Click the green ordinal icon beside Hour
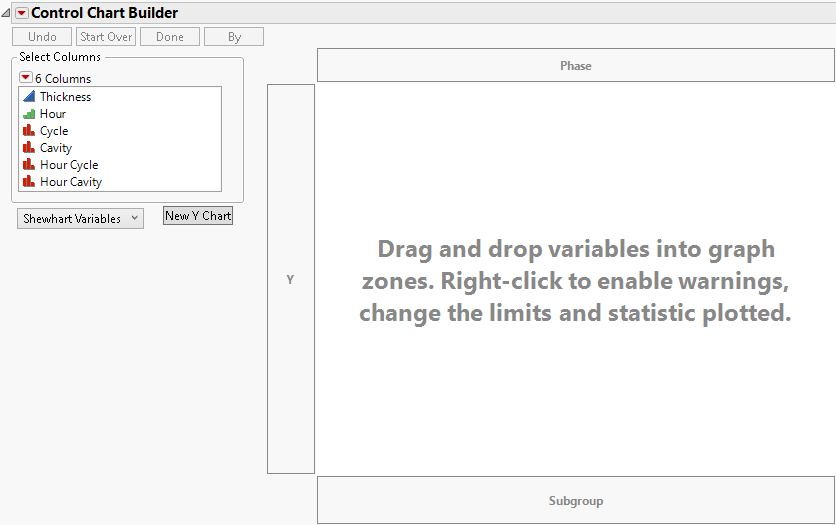836x525 pixels. [x=29, y=114]
